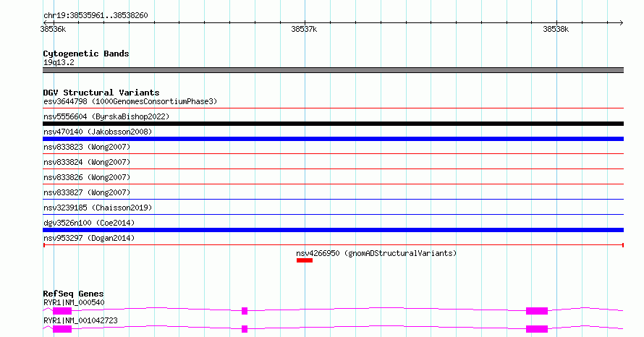Open the Cytogenetic Bands track title
The height and width of the screenshot is (337, 644).
pos(86,54)
